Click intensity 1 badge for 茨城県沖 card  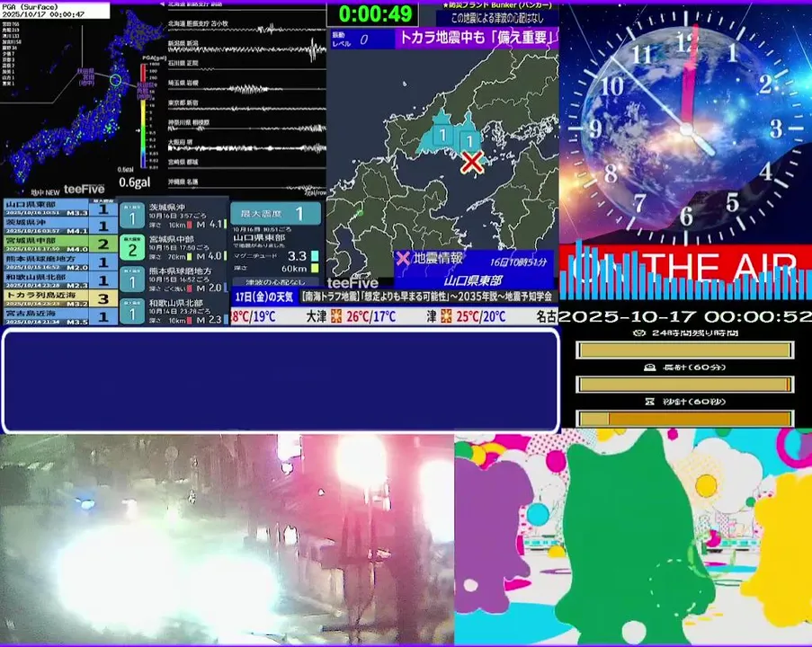coord(132,217)
